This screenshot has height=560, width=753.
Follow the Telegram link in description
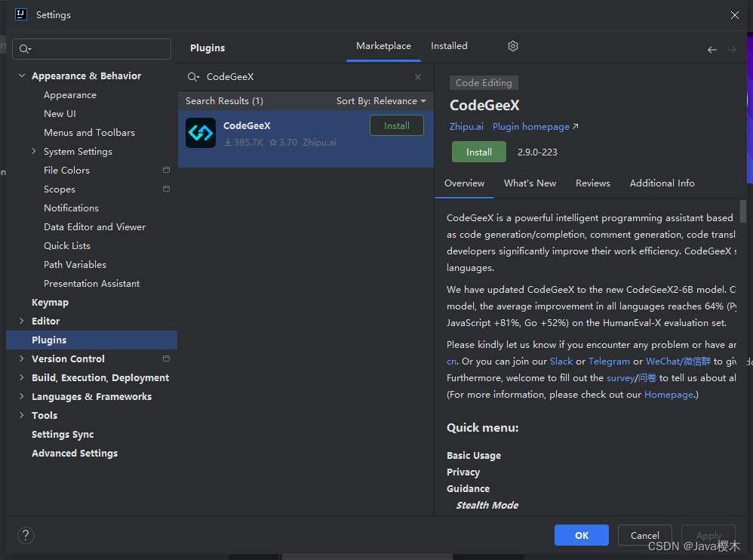pyautogui.click(x=609, y=362)
